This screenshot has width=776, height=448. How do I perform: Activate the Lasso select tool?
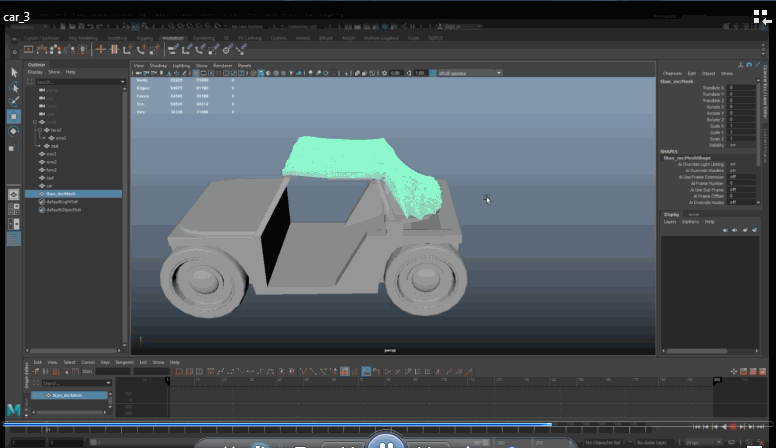[14, 87]
